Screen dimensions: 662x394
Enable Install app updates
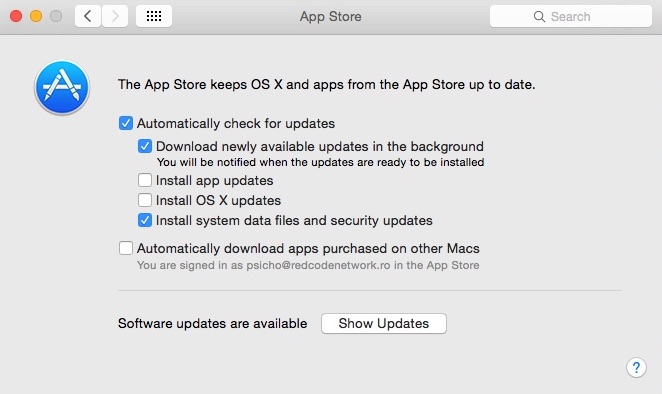[145, 180]
